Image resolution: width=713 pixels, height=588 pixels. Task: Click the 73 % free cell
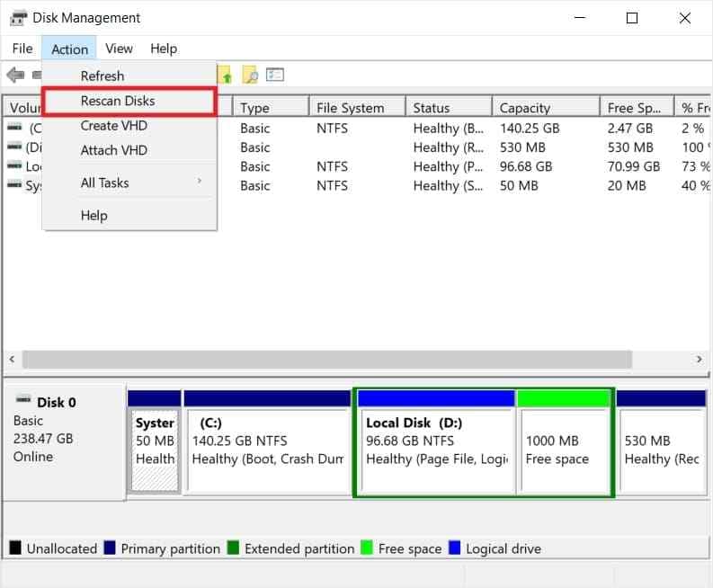[696, 166]
